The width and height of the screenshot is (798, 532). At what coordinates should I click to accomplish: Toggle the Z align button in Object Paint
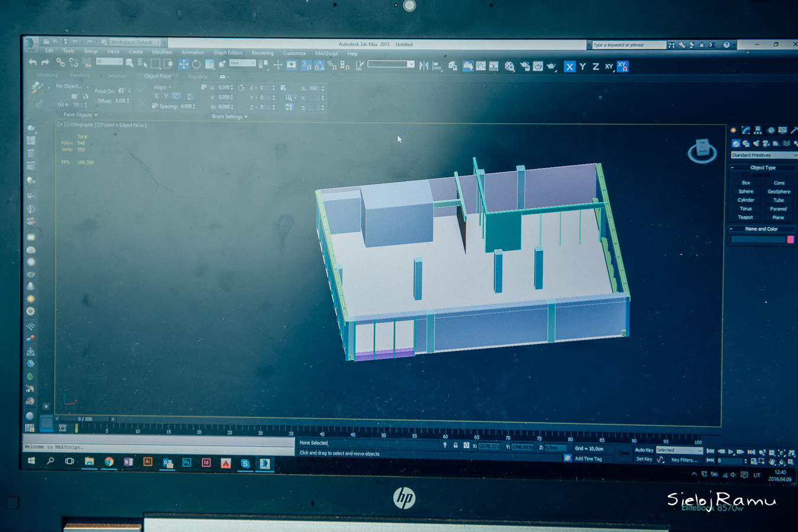pos(176,96)
